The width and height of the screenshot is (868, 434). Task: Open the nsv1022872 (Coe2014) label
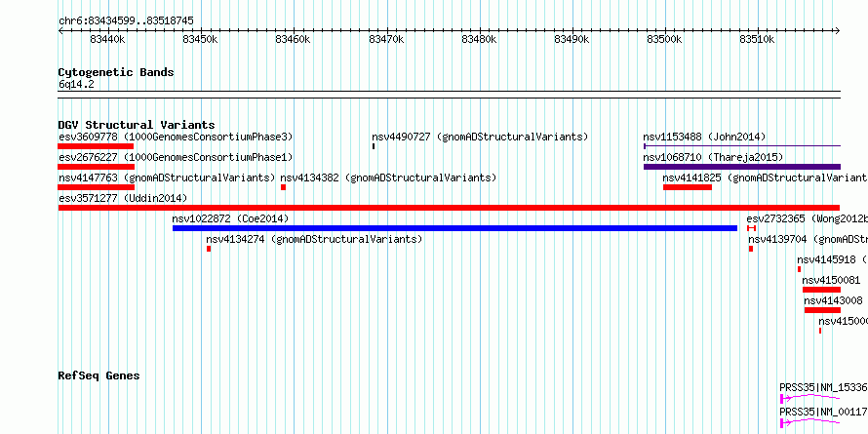(x=230, y=218)
